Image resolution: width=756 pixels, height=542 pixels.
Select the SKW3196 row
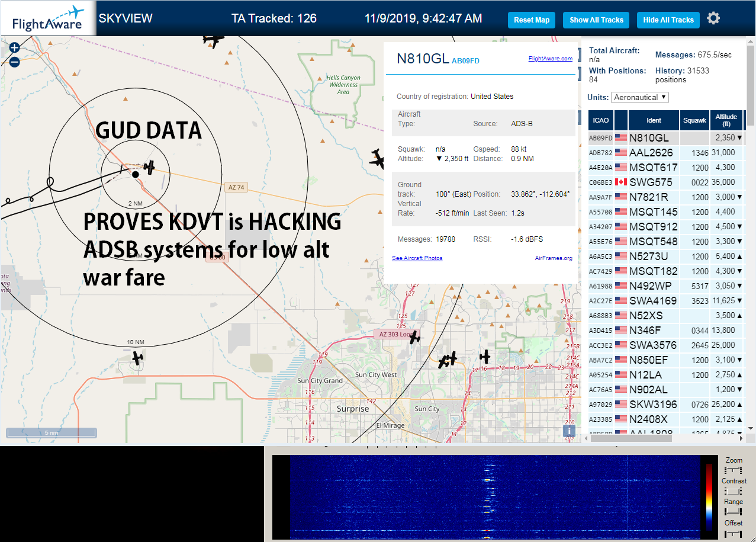666,405
